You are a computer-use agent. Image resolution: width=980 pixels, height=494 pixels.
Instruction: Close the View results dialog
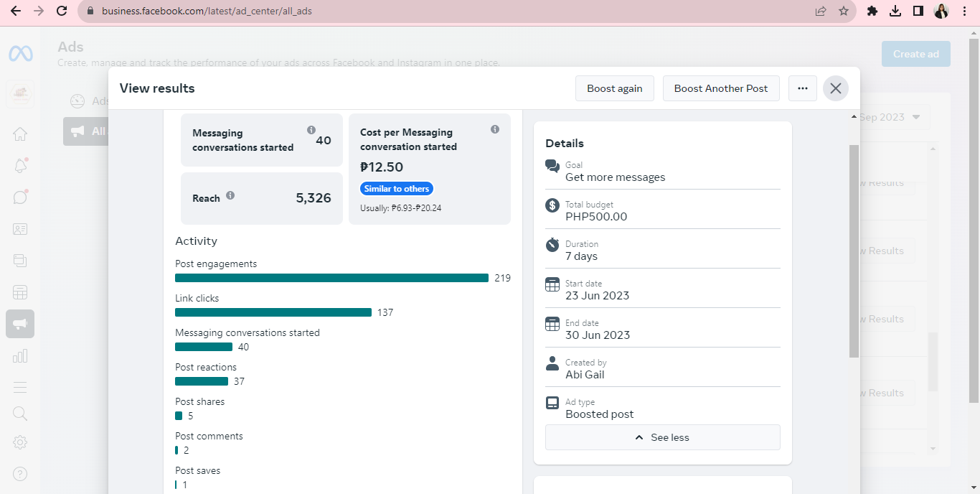pyautogui.click(x=836, y=88)
